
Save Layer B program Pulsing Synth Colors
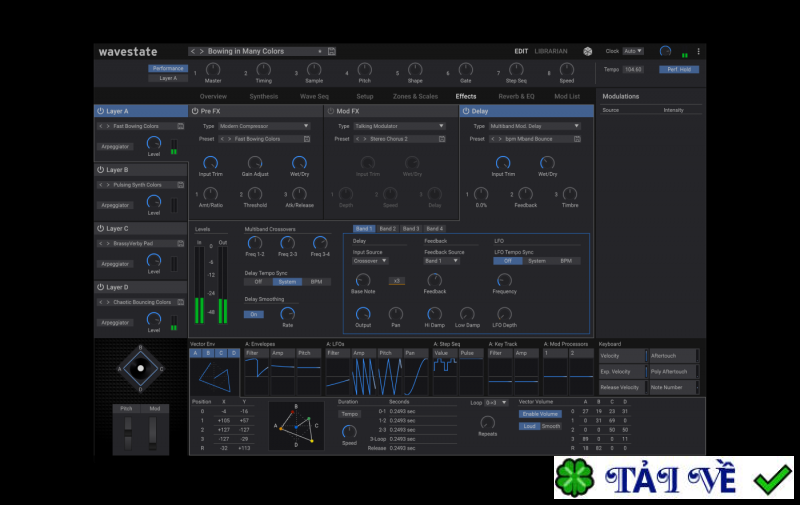(x=181, y=185)
